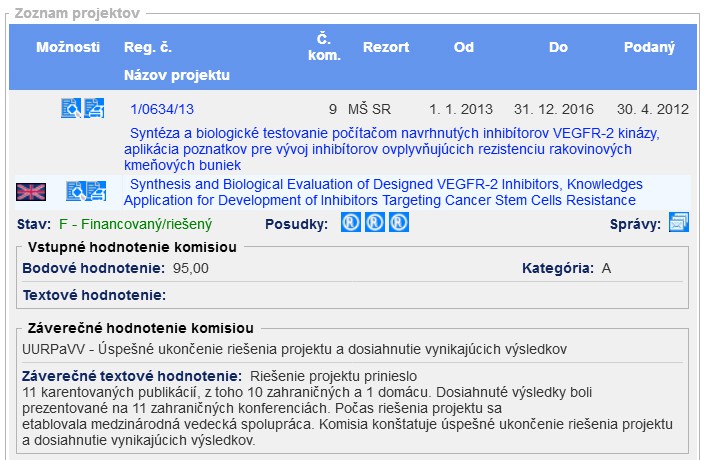Select end date '31. 12. 2016'
Image resolution: width=705 pixels, height=460 pixels.
554,109
